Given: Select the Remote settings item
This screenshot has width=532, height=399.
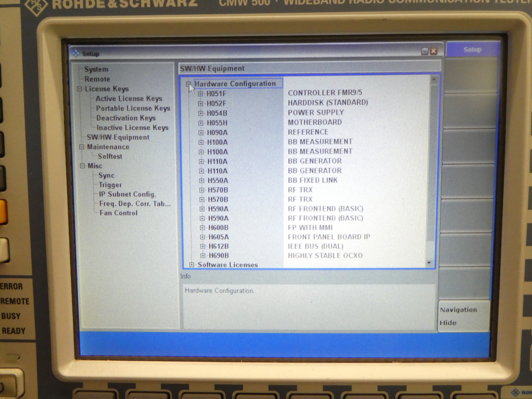Looking at the screenshot, I should [x=97, y=79].
